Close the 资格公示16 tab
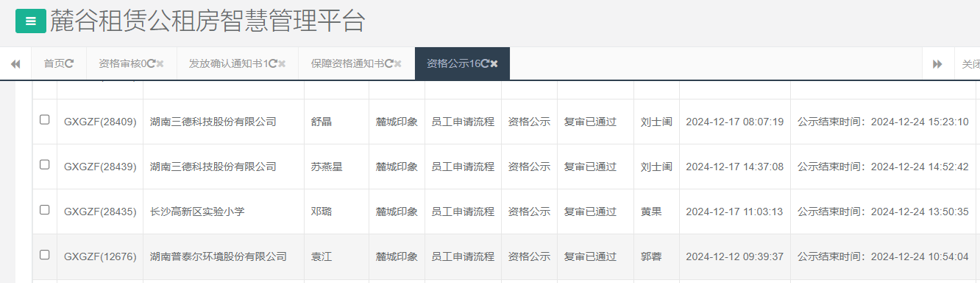The width and height of the screenshot is (980, 283). click(494, 64)
